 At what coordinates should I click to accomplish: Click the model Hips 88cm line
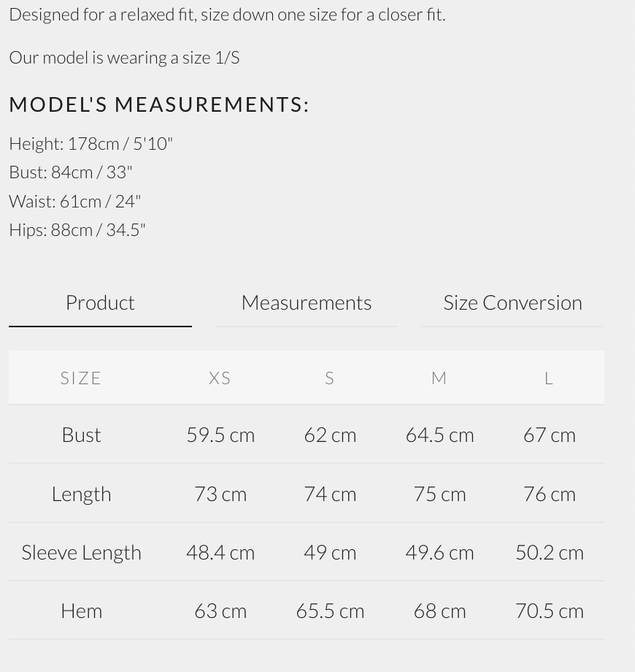tap(77, 229)
